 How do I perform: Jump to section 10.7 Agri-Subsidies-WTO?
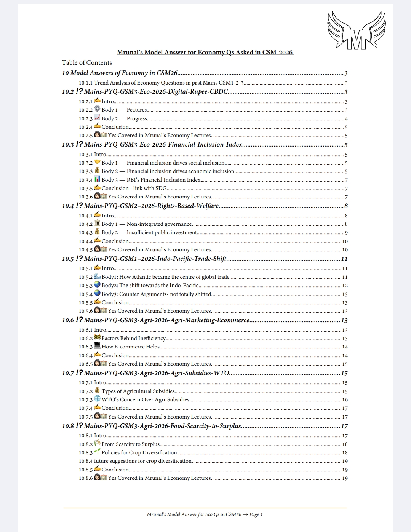click(205, 373)
